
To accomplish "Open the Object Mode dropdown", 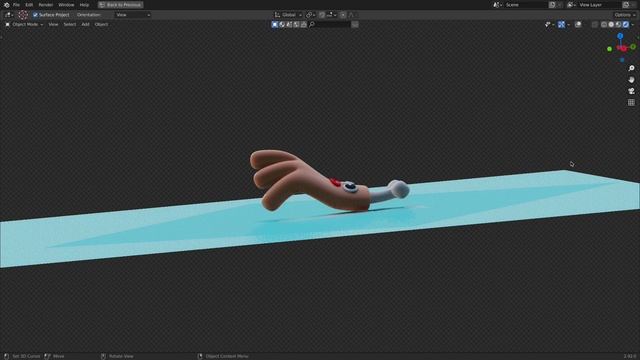I will (x=24, y=24).
